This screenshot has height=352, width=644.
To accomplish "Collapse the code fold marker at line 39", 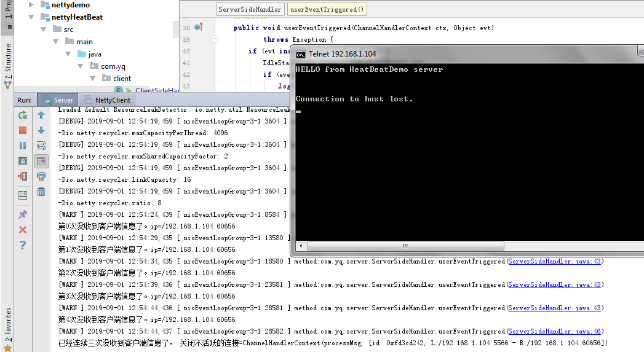I will 215,39.
